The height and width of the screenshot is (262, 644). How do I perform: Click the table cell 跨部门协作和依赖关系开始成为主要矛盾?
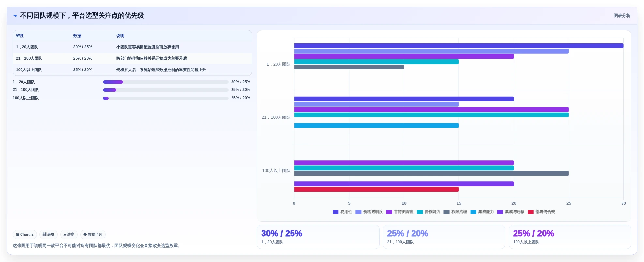(x=152, y=58)
